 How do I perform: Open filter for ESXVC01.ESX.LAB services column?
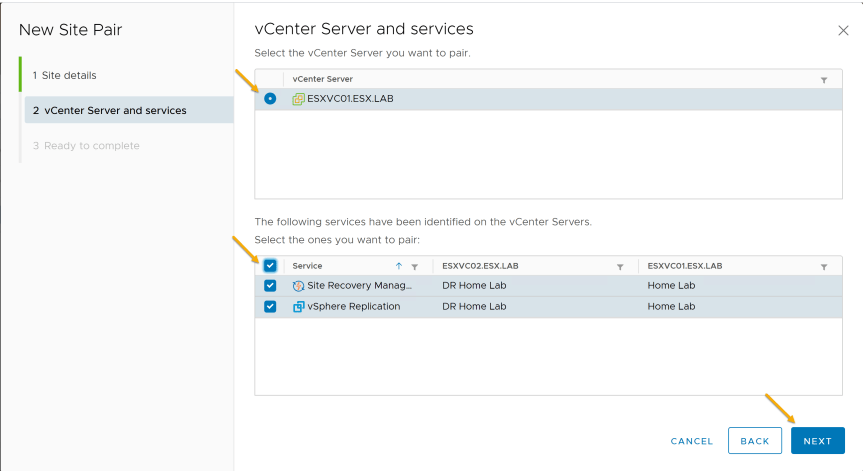click(x=824, y=267)
